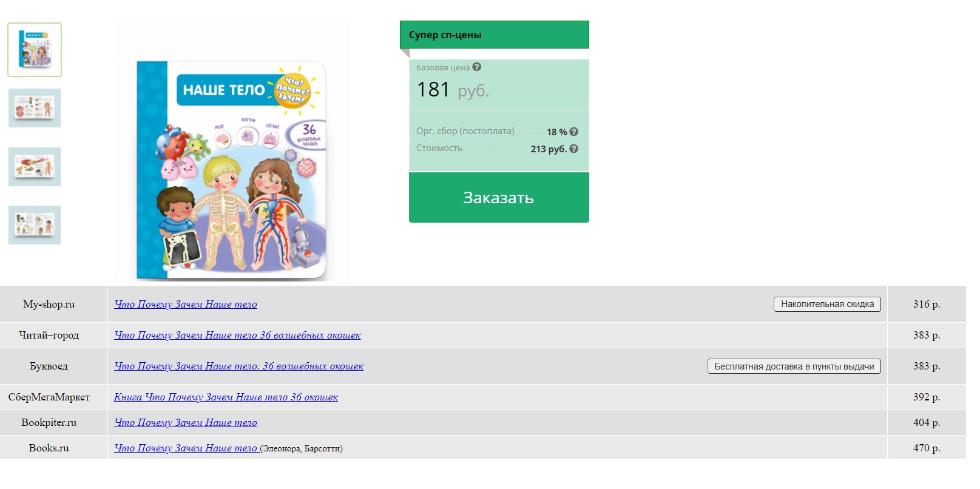Image resolution: width=980 pixels, height=489 pixels.
Task: Click the СберМегаМаркет store name
Action: pyautogui.click(x=49, y=397)
